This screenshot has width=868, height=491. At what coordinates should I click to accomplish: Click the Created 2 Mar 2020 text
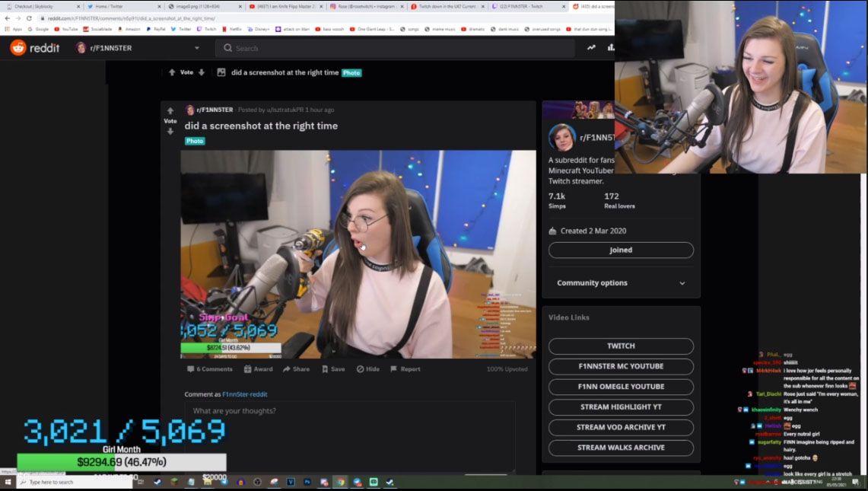pos(593,231)
